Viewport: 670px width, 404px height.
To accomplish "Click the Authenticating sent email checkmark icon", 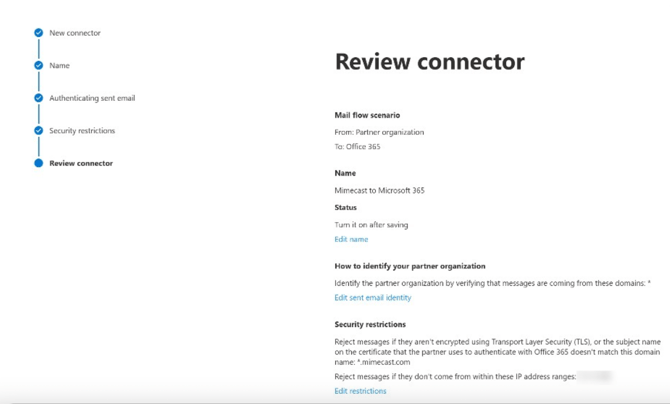I will (38, 98).
